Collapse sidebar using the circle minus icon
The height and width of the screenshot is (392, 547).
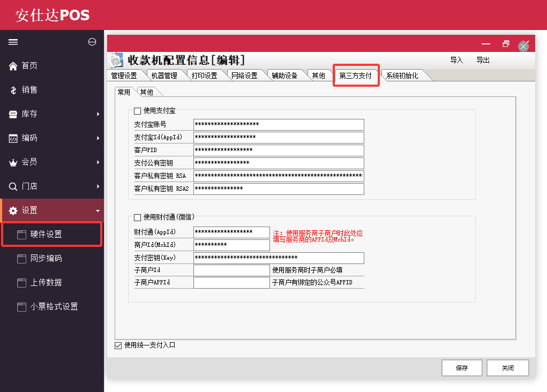point(92,42)
